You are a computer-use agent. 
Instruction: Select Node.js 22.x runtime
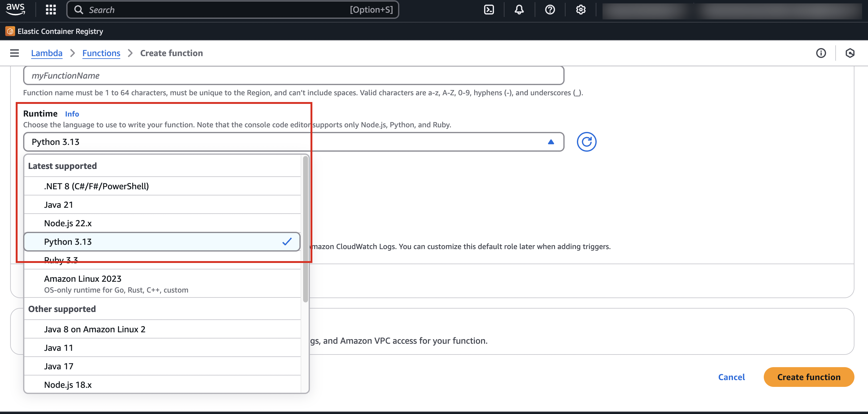click(x=162, y=223)
